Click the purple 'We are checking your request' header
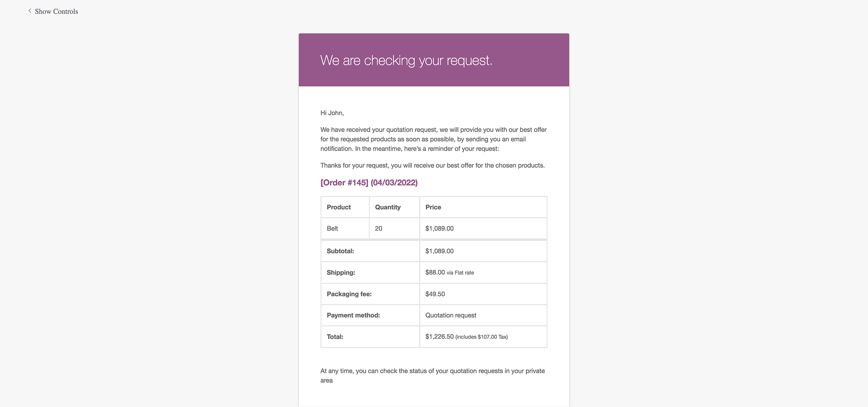The height and width of the screenshot is (407, 868). point(406,60)
